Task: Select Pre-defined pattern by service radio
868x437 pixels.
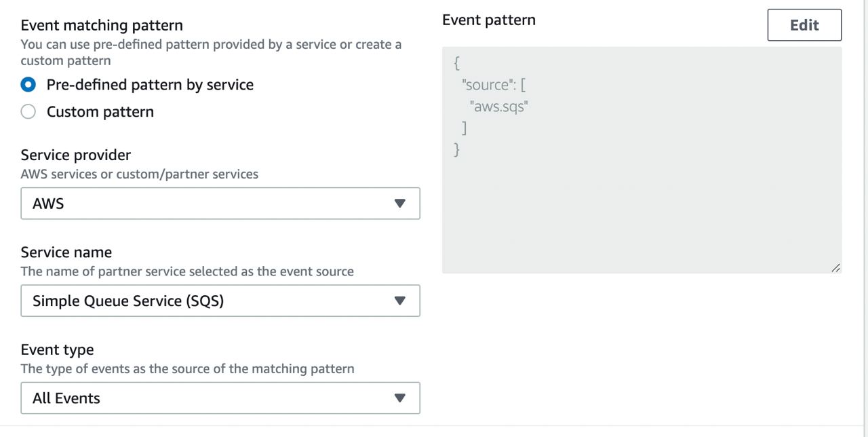Action: pyautogui.click(x=28, y=85)
